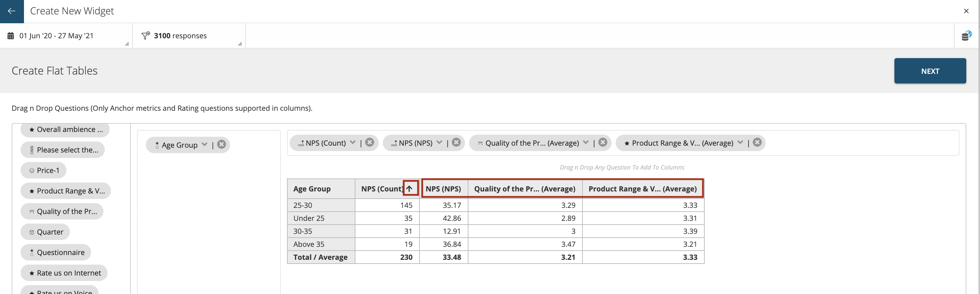Remove the NPS (NPS) column chip

pos(456,143)
